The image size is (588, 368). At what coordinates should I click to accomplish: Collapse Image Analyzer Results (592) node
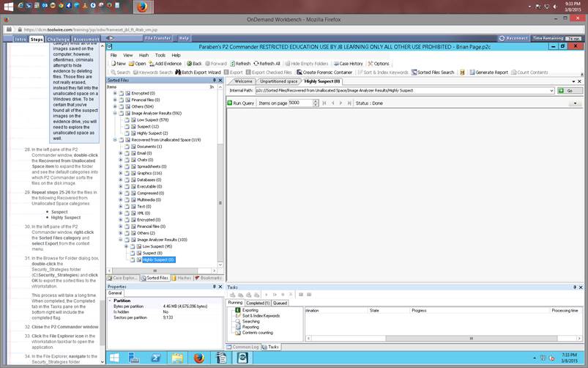point(115,113)
